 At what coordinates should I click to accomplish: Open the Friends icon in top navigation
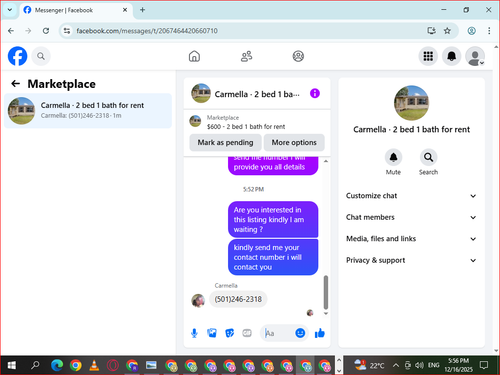pyautogui.click(x=247, y=56)
